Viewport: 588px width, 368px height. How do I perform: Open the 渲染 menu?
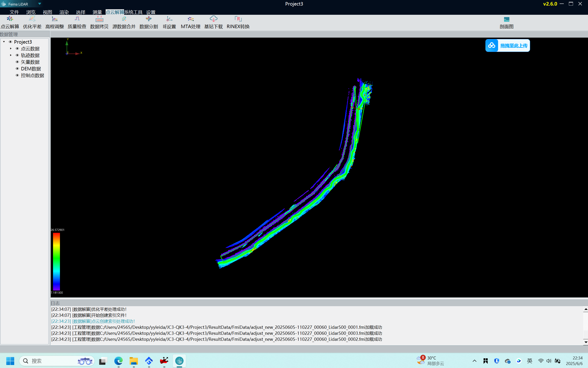pyautogui.click(x=64, y=12)
